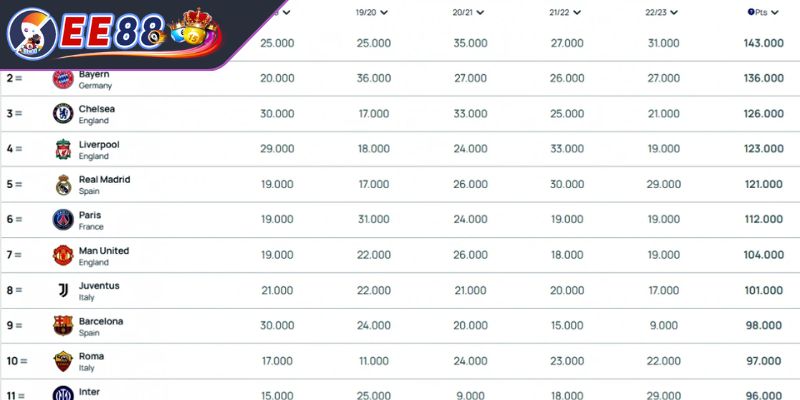This screenshot has width=800, height=400.
Task: Click the Chelsea club crest icon
Action: [63, 113]
